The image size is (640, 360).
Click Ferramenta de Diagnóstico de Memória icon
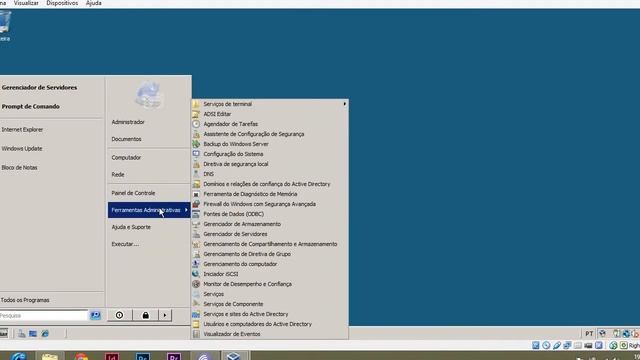click(196, 194)
